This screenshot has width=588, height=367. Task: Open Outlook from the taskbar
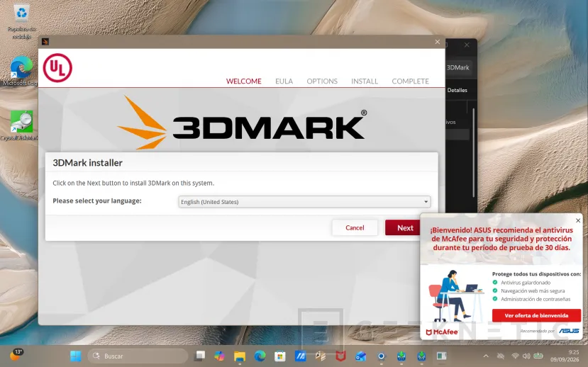[361, 356]
